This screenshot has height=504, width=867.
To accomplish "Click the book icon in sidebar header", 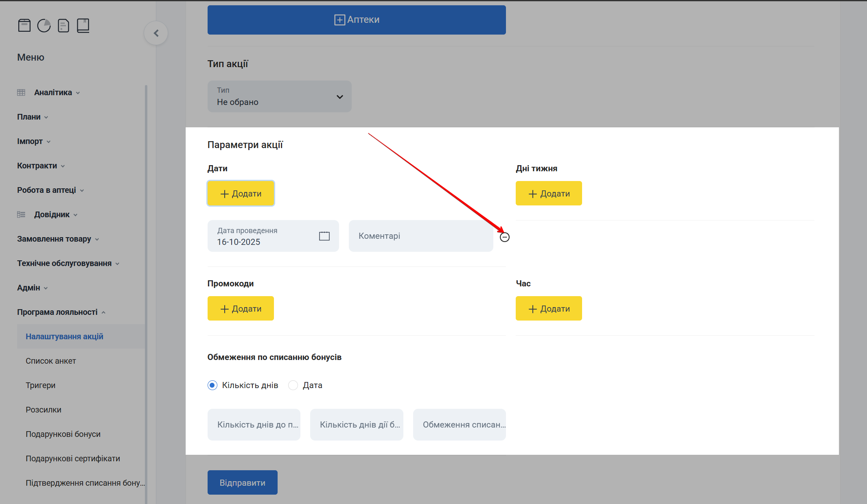I will pyautogui.click(x=83, y=26).
